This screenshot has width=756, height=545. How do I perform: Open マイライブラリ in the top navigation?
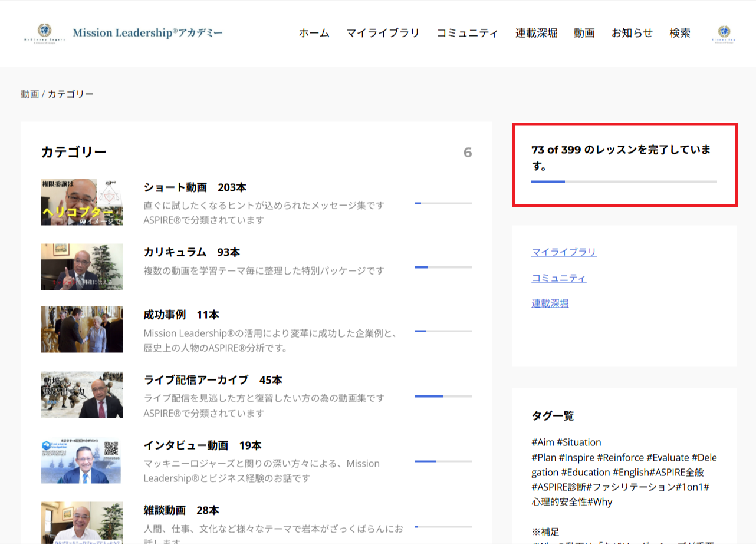383,33
